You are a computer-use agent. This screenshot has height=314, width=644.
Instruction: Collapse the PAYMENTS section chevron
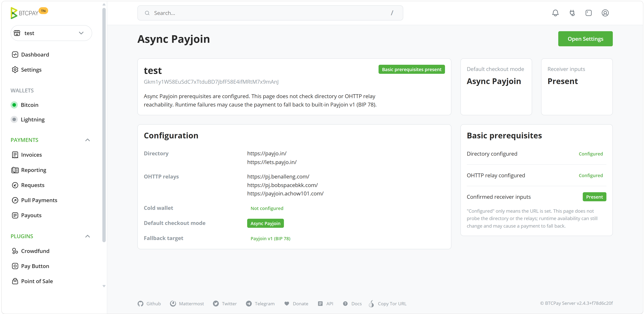[x=87, y=140]
